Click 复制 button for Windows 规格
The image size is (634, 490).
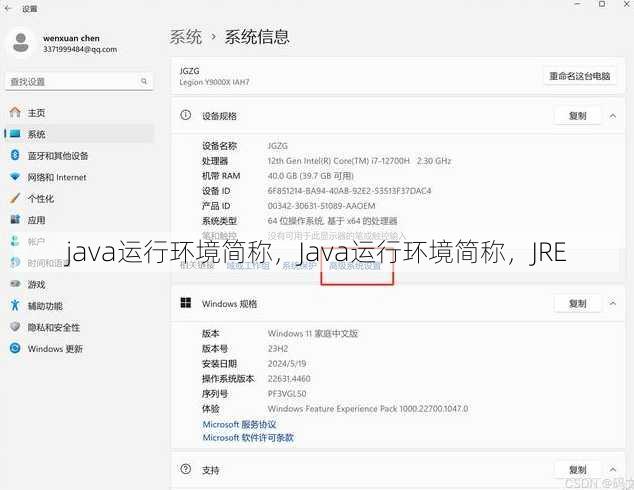(577, 303)
